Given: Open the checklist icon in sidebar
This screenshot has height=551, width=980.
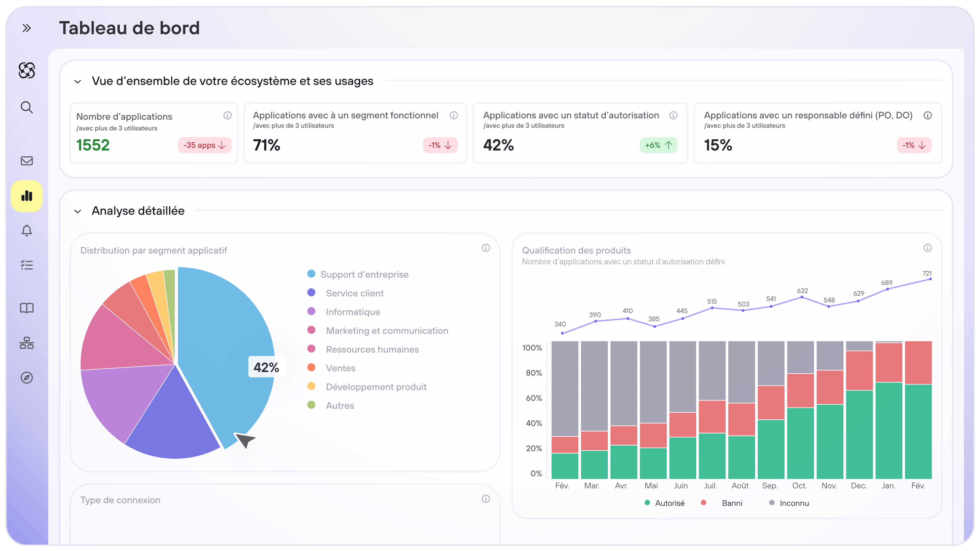Looking at the screenshot, I should 26,265.
